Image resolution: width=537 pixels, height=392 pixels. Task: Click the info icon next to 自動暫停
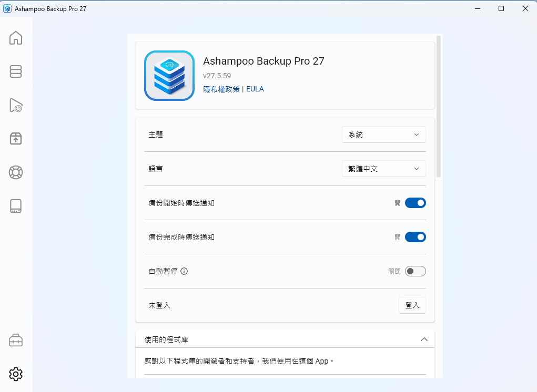(184, 271)
